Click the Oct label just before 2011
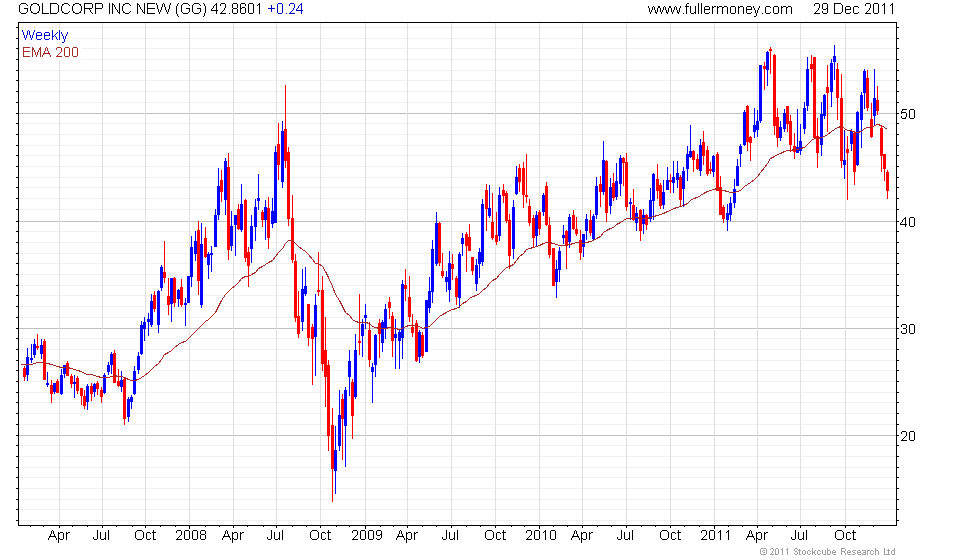The image size is (980, 560). click(x=670, y=535)
